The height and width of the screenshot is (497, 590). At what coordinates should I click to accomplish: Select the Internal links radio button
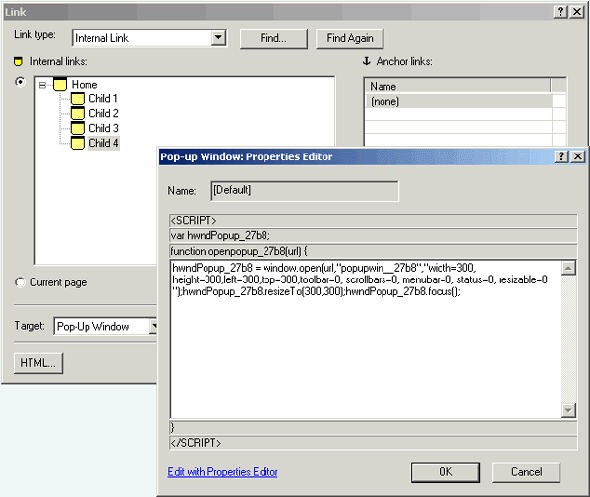(x=20, y=82)
